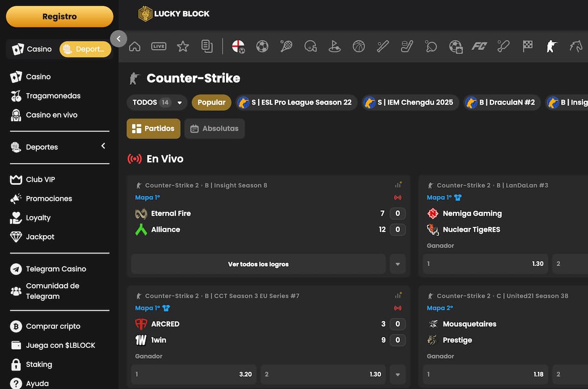Click the Lucky Block logo
The image size is (588, 389).
pos(174,14)
